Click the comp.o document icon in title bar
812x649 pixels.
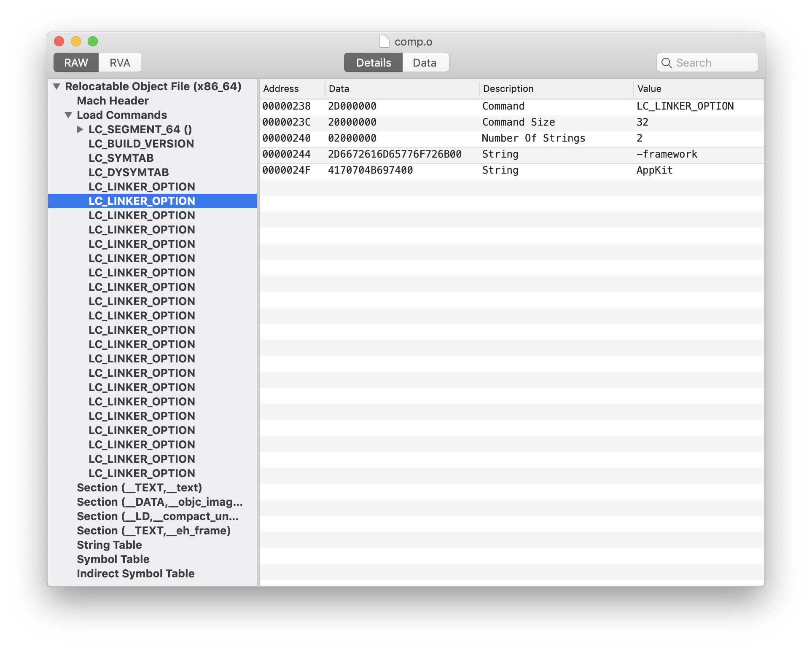[x=384, y=41]
